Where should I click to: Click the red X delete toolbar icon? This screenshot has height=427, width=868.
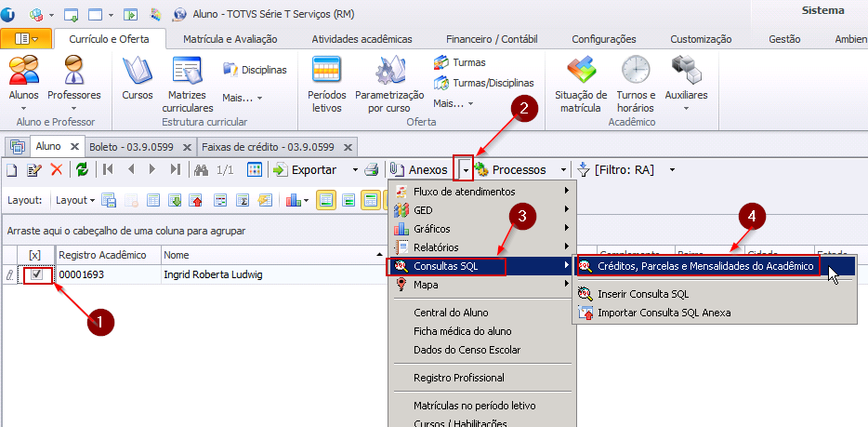[57, 169]
